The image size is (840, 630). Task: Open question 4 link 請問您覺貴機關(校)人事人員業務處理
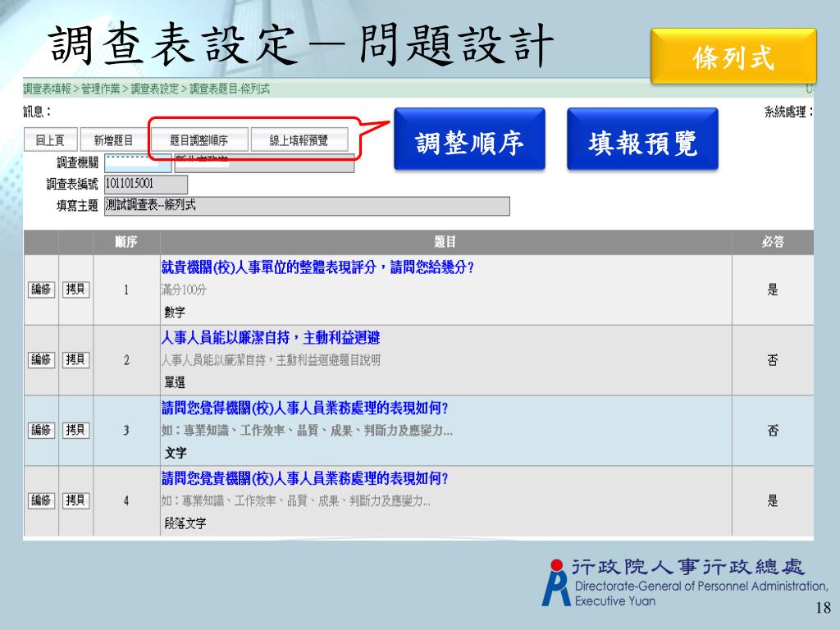tap(304, 478)
